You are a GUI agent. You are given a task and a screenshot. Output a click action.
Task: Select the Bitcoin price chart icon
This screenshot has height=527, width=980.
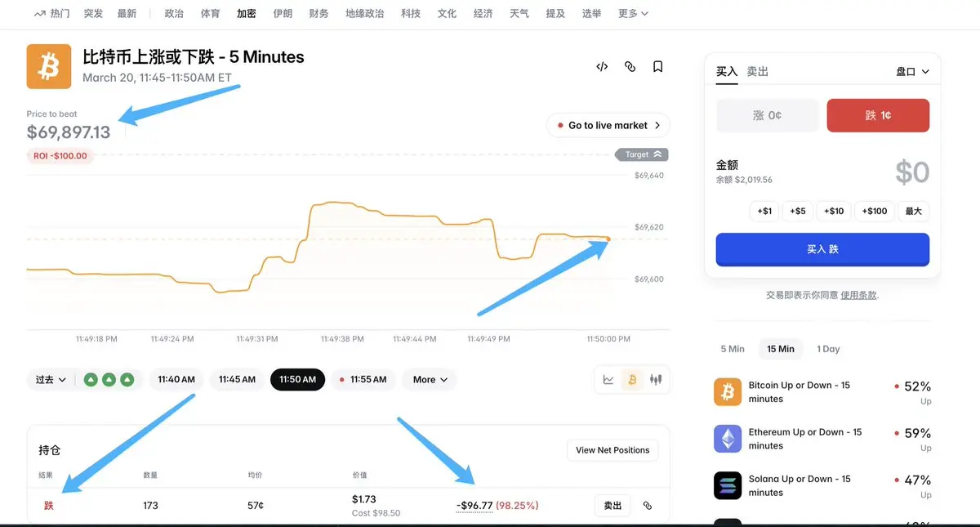[631, 379]
